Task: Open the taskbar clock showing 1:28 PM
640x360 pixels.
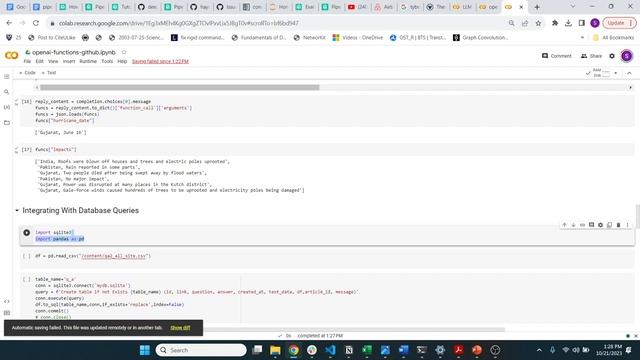Action: pos(609,350)
